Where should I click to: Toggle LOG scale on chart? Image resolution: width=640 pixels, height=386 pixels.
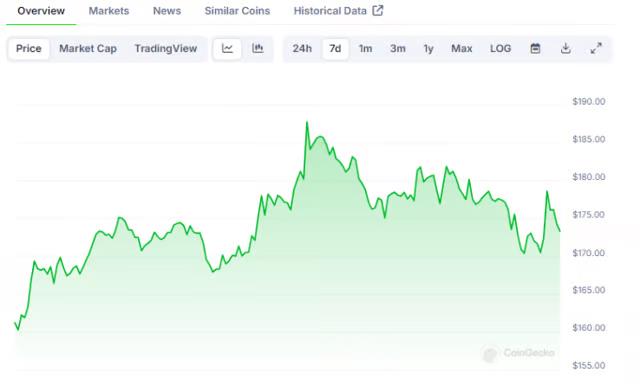pyautogui.click(x=500, y=49)
